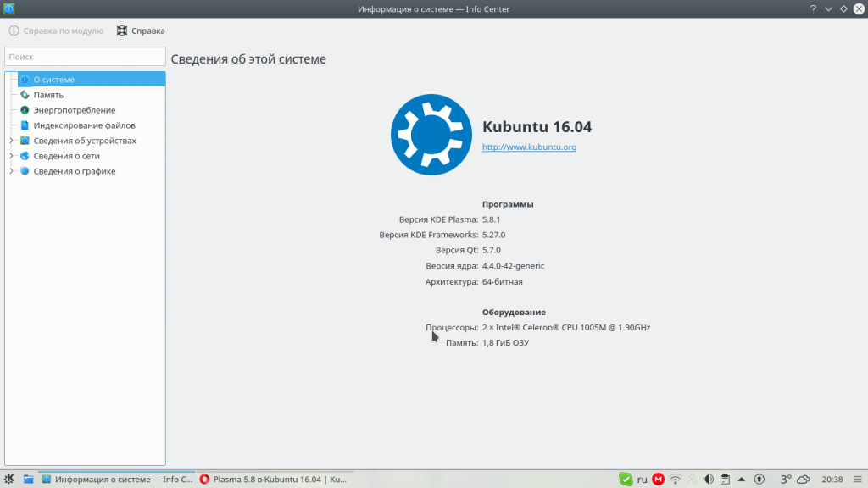868x488 pixels.
Task: Open the KDE application launcher menu
Action: tap(8, 480)
